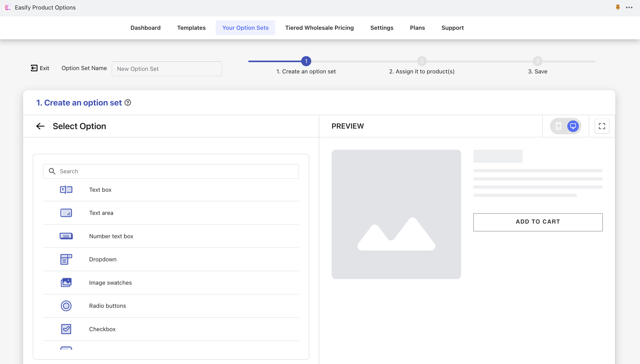Expand the three-dot menu options
The image size is (640, 364).
click(x=629, y=8)
